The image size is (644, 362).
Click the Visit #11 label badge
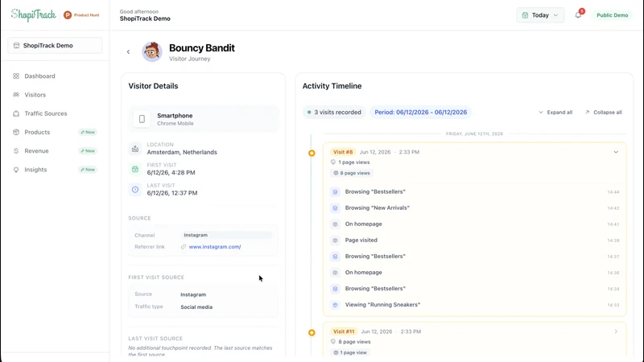[344, 331]
